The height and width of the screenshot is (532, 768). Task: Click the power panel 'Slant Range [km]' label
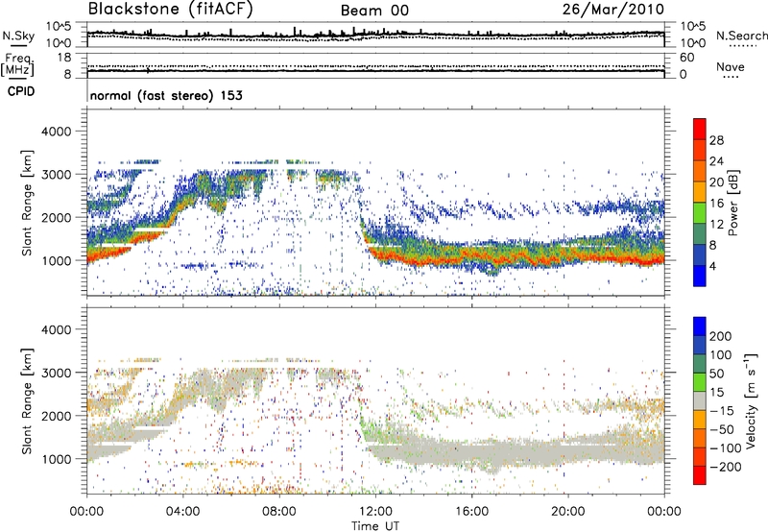27,203
